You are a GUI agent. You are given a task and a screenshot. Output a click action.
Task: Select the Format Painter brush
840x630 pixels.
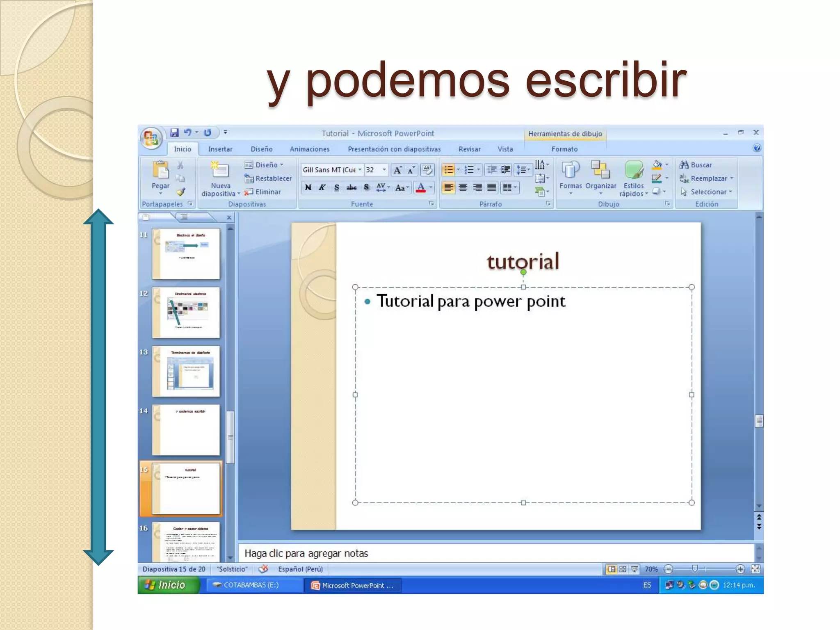coord(180,192)
